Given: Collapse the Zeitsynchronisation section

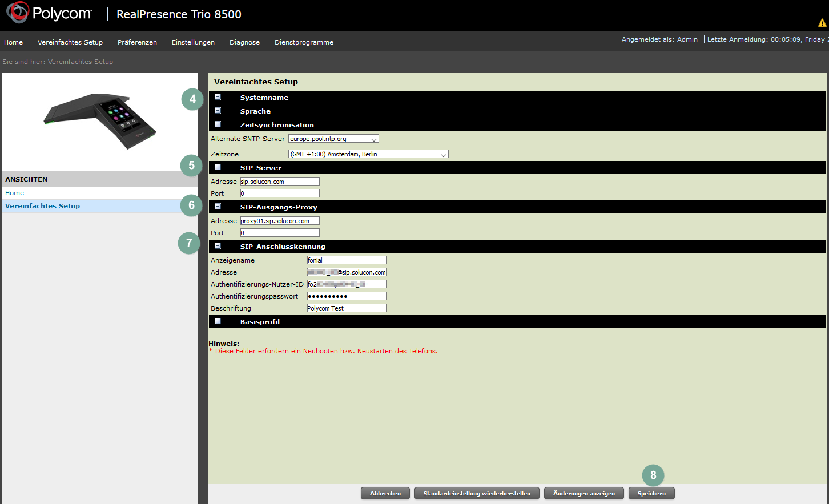Looking at the screenshot, I should point(218,124).
